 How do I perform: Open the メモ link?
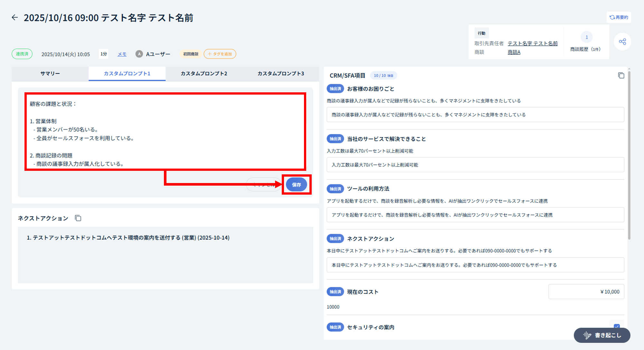tap(122, 54)
